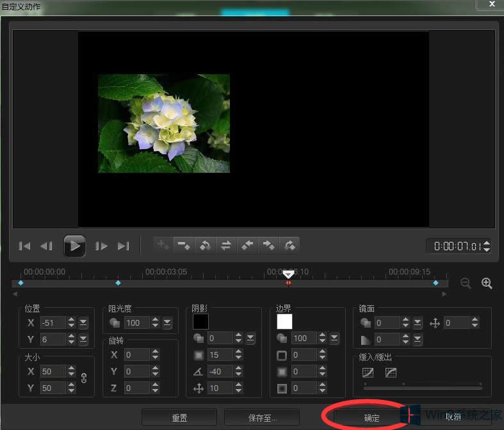Open the black shadow color swatch

tap(200, 321)
